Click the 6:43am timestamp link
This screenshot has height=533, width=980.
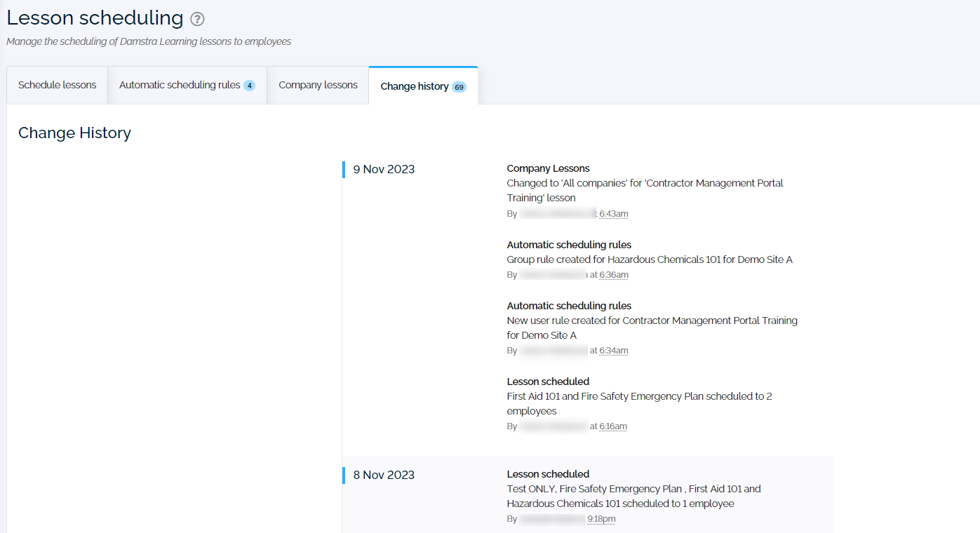click(x=613, y=213)
